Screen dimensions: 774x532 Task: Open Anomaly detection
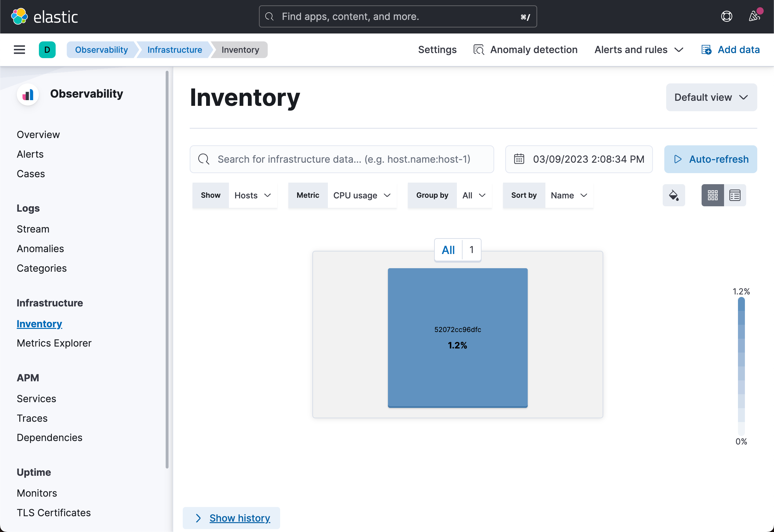coord(525,50)
